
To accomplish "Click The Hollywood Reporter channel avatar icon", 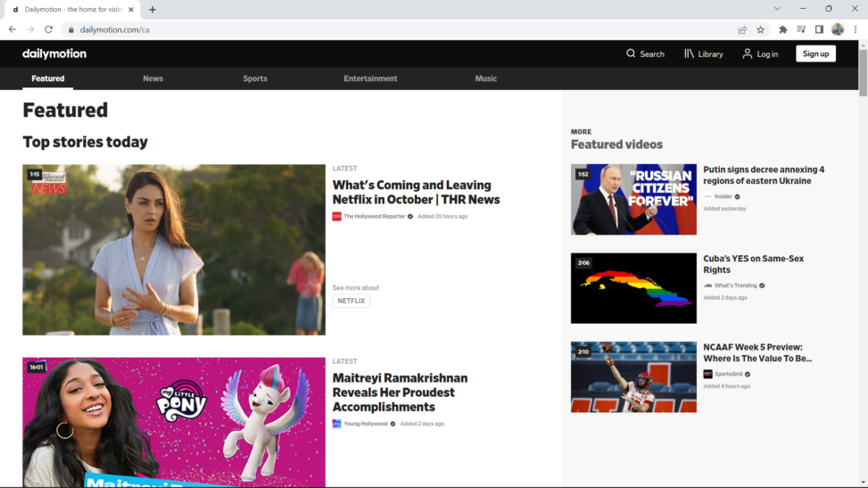I will point(336,217).
